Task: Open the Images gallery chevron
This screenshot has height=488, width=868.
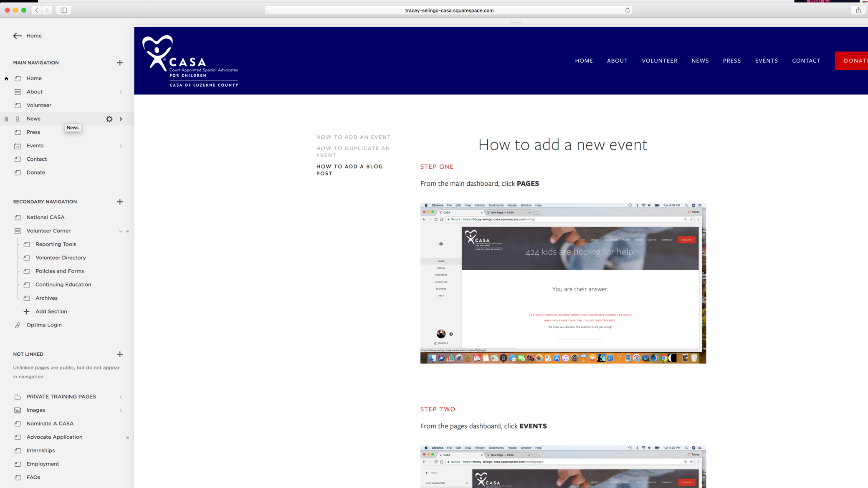Action: 121,410
